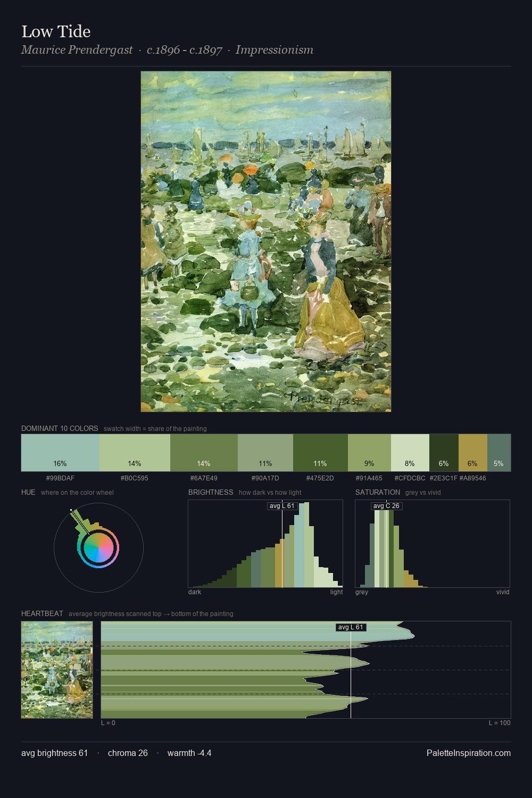The width and height of the screenshot is (532, 798).
Task: Click the Impressionism style label
Action: [x=274, y=50]
